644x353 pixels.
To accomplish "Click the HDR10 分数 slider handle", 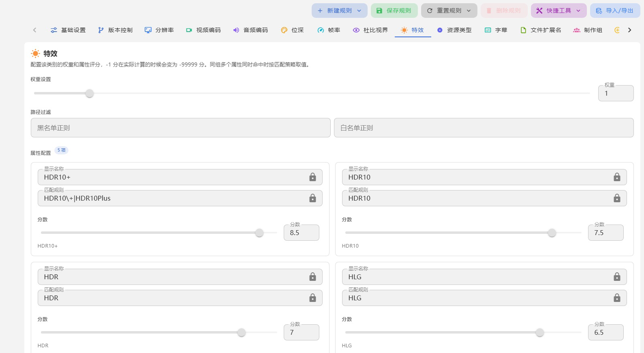I will click(552, 233).
